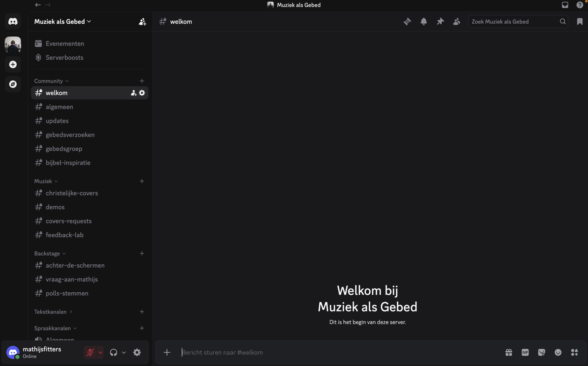Click the notification bell icon

tap(424, 22)
